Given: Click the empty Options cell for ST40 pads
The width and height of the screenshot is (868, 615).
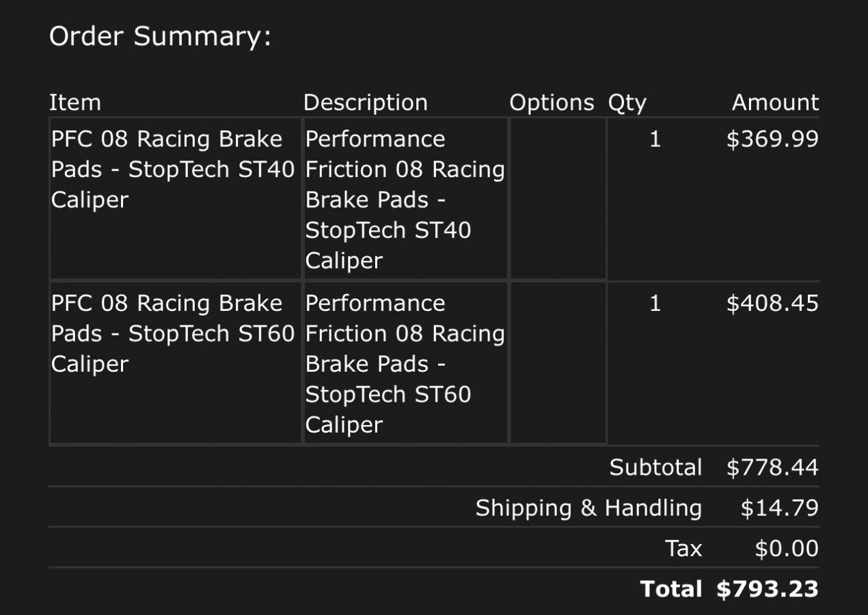Looking at the screenshot, I should point(557,198).
